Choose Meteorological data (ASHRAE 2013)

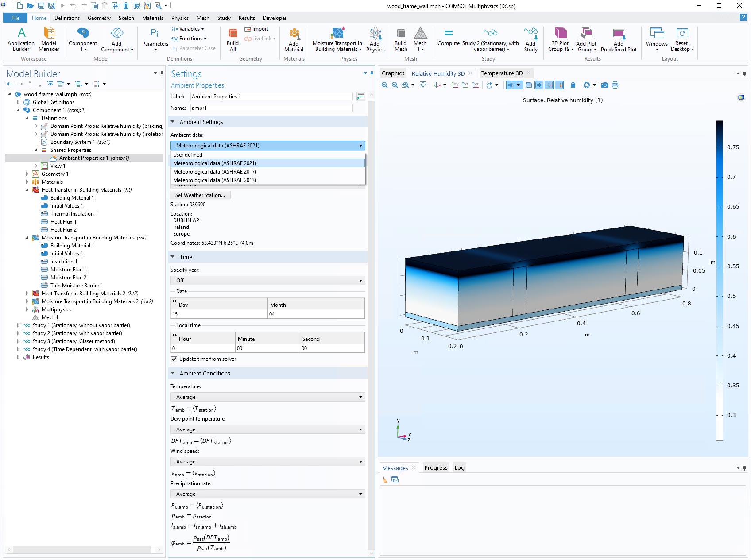(268, 180)
